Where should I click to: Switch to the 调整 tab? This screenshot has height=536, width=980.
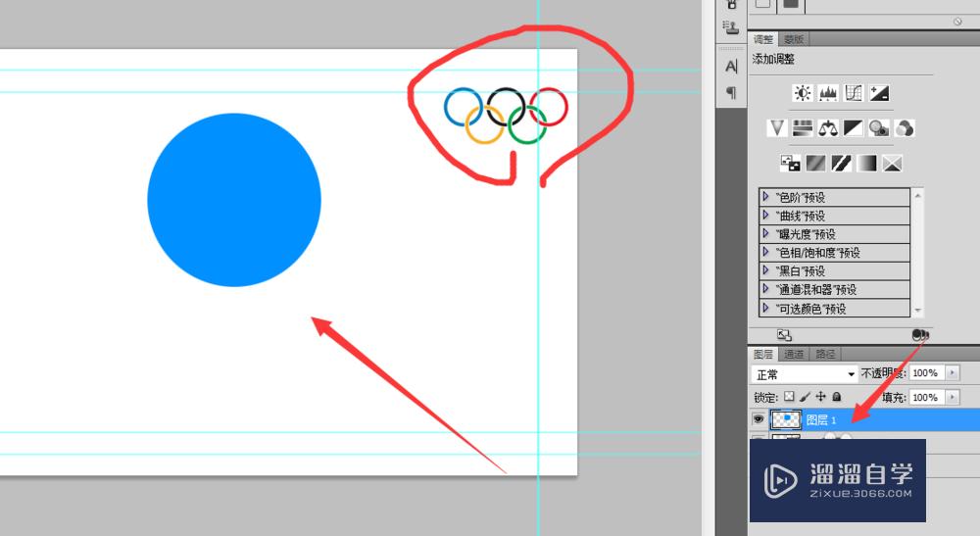763,39
